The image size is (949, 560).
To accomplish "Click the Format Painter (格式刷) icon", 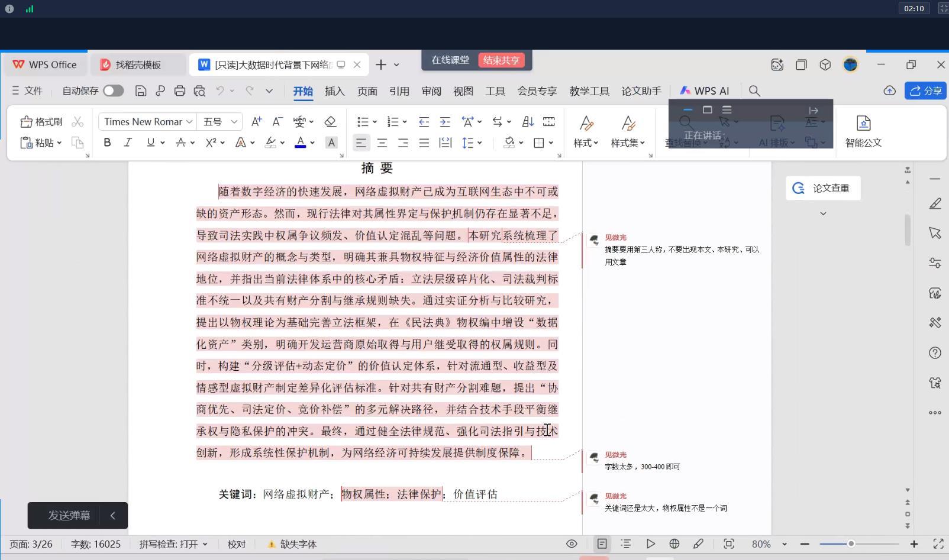I will (x=41, y=122).
